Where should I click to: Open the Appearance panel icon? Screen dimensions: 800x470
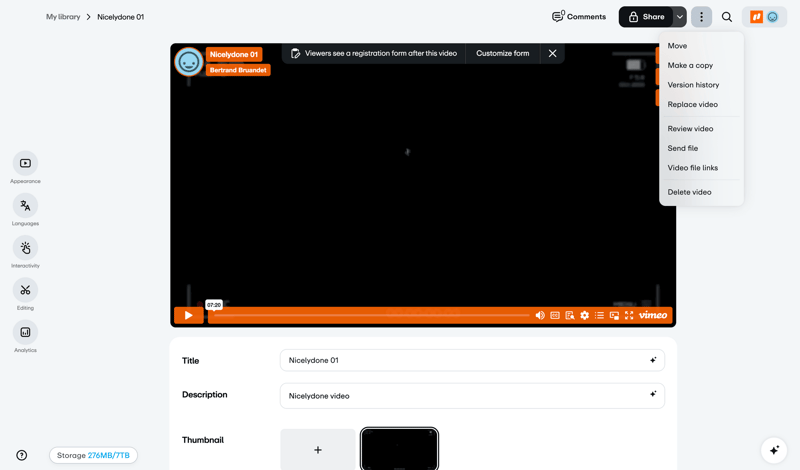click(25, 163)
